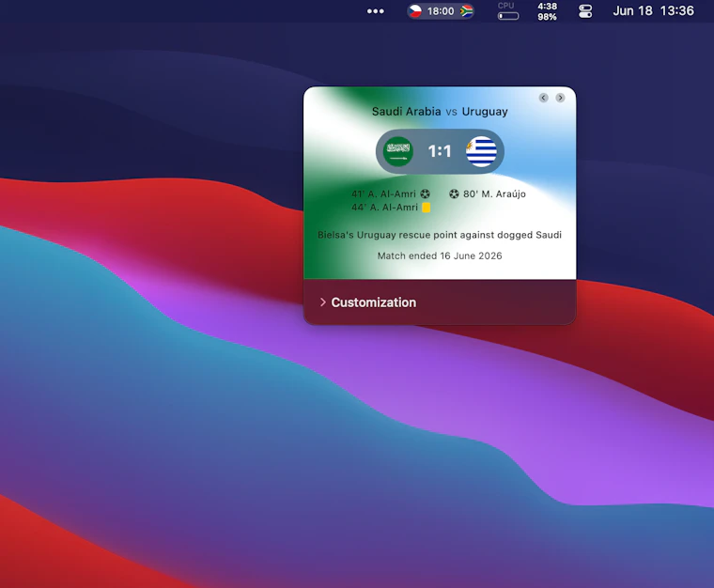Click the Jun 18 13:36 clock

654,11
